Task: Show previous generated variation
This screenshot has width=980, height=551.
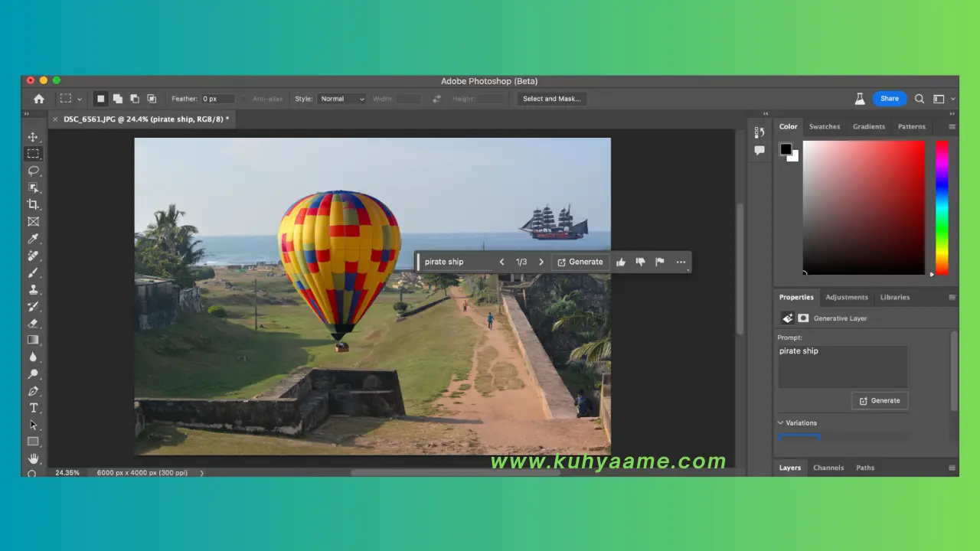Action: (501, 262)
